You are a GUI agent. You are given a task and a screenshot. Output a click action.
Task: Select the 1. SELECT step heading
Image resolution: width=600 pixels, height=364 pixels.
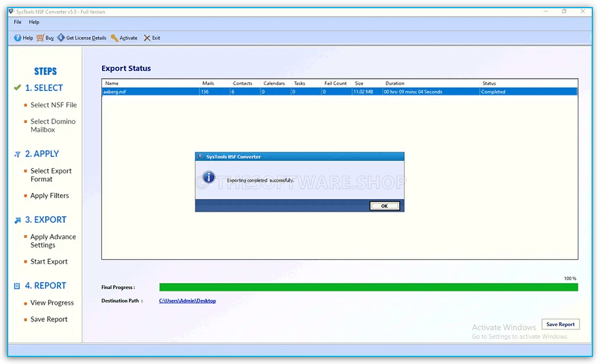click(x=44, y=88)
